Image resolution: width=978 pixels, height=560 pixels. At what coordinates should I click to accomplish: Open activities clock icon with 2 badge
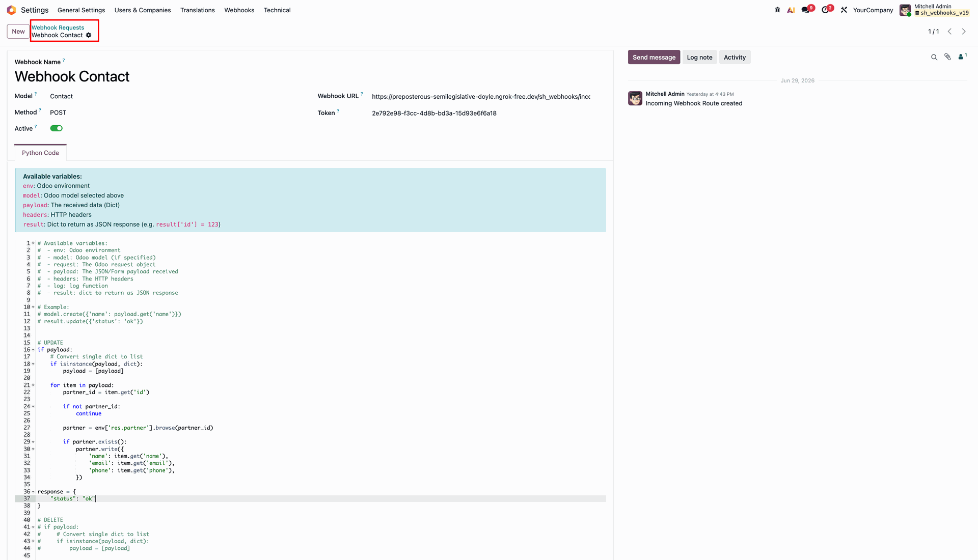click(827, 10)
